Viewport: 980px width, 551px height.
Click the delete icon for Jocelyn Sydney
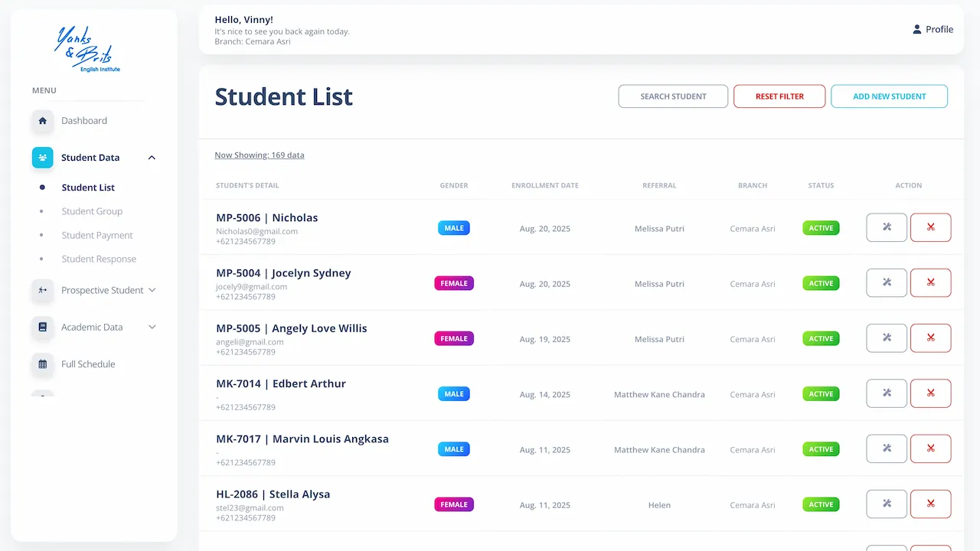930,282
